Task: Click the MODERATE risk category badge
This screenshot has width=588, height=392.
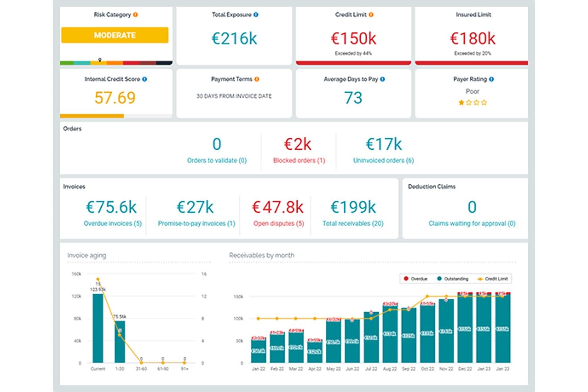Action: tap(115, 35)
